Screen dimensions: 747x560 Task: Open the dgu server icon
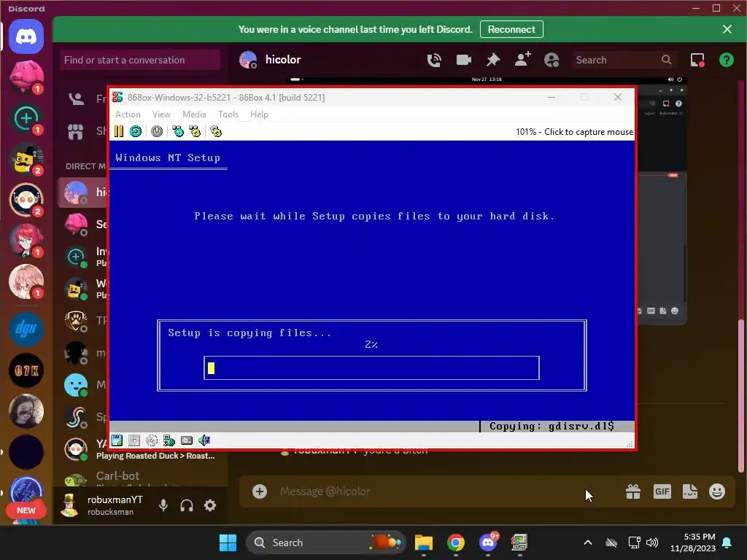pyautogui.click(x=26, y=329)
